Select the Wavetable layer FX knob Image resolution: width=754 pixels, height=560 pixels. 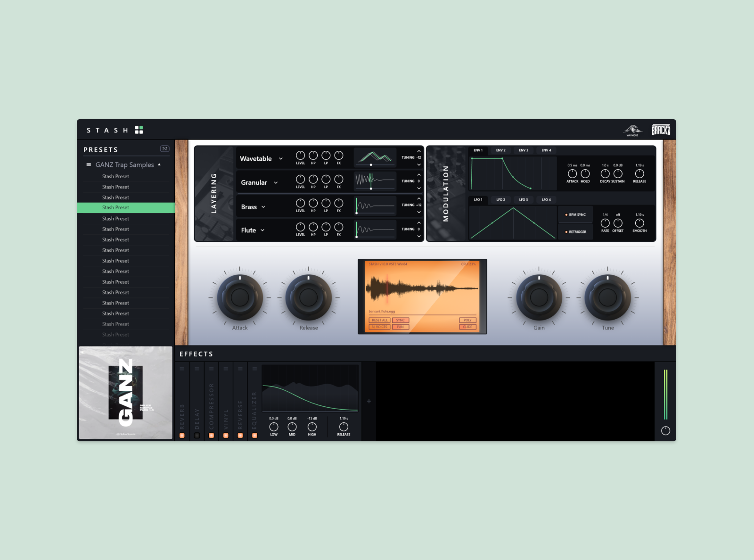pyautogui.click(x=338, y=156)
